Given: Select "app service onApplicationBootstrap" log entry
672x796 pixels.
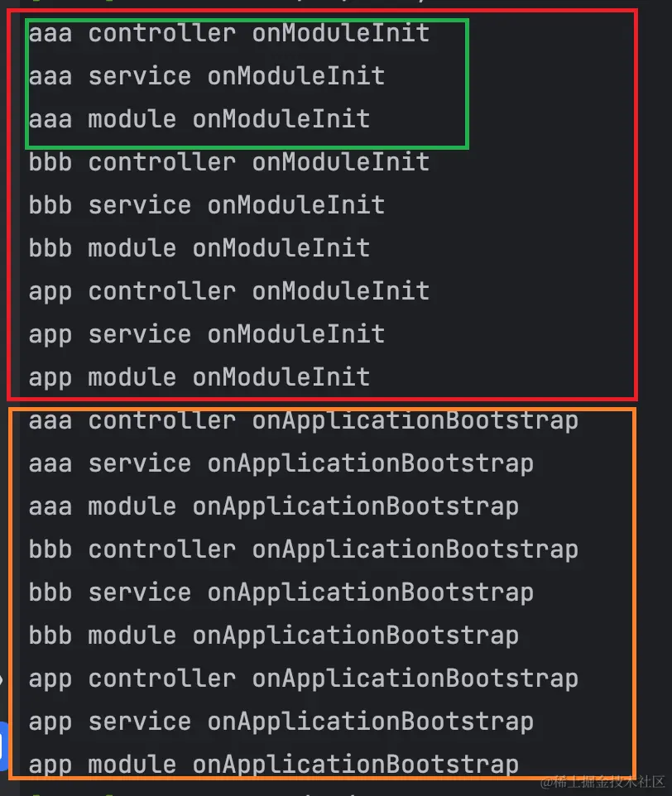Looking at the screenshot, I should [281, 722].
